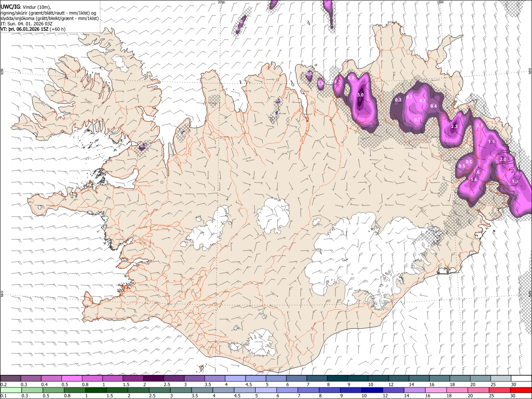Click the bright red 30 rain legend swatch
Viewport: 532px width, 399px height.
click(x=521, y=390)
